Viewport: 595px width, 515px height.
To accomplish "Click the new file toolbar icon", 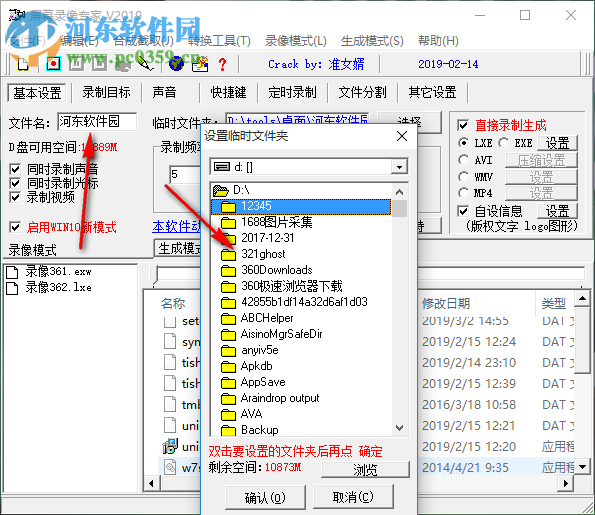I will [x=24, y=64].
